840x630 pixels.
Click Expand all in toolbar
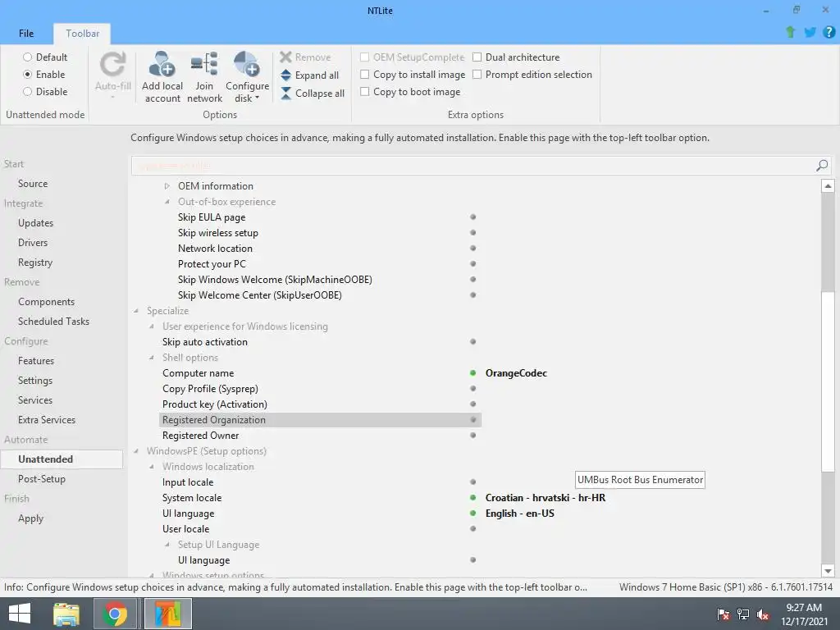point(309,75)
